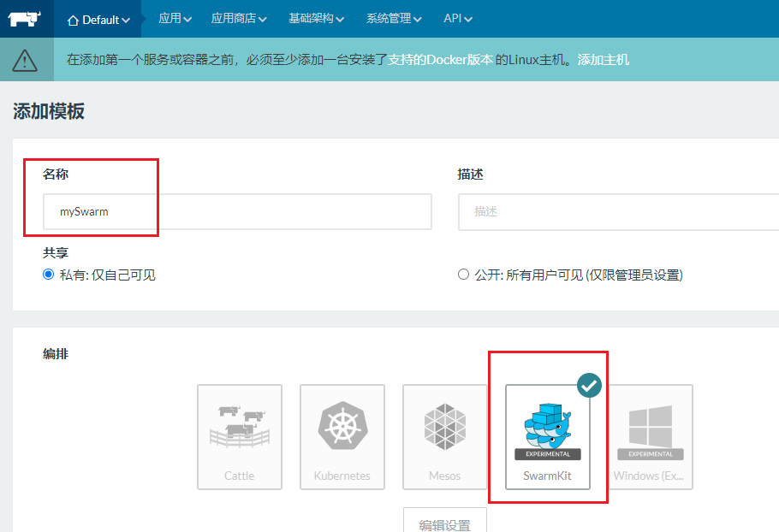The height and width of the screenshot is (532, 779).
Task: Select the 公开: 所有用户可见 radio button
Action: (x=463, y=275)
